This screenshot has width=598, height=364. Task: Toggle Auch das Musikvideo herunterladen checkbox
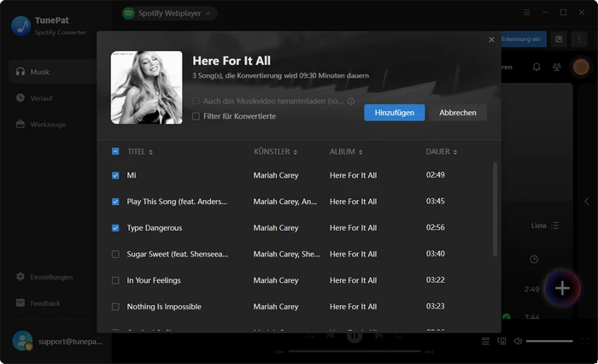196,101
